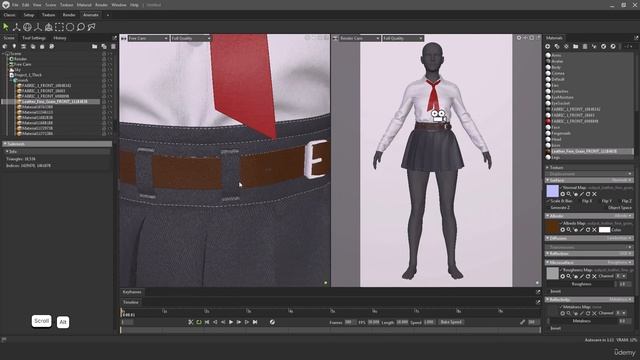
Task: Open the Render Cam camera dropdown
Action: click(360, 38)
